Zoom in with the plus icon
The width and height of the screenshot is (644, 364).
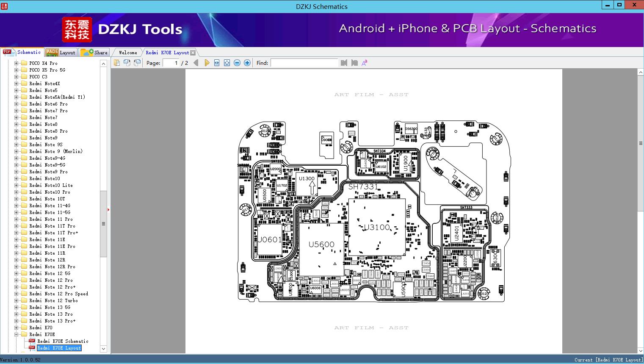pos(247,63)
